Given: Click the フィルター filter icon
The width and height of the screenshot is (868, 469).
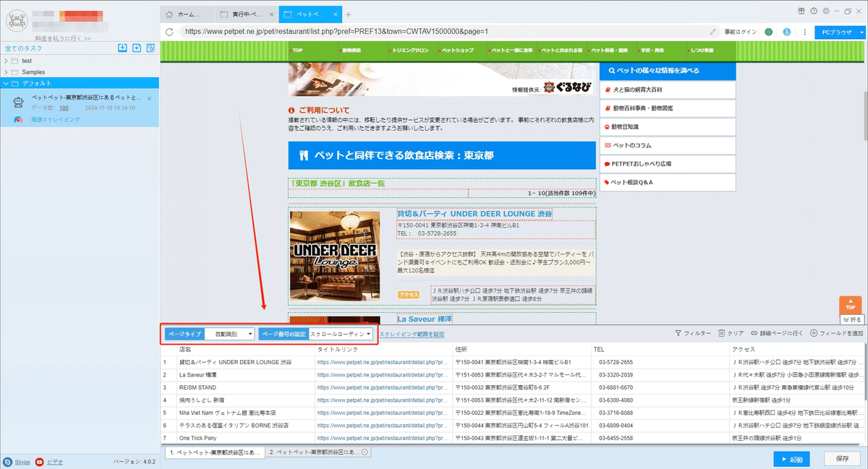Looking at the screenshot, I should coord(678,333).
